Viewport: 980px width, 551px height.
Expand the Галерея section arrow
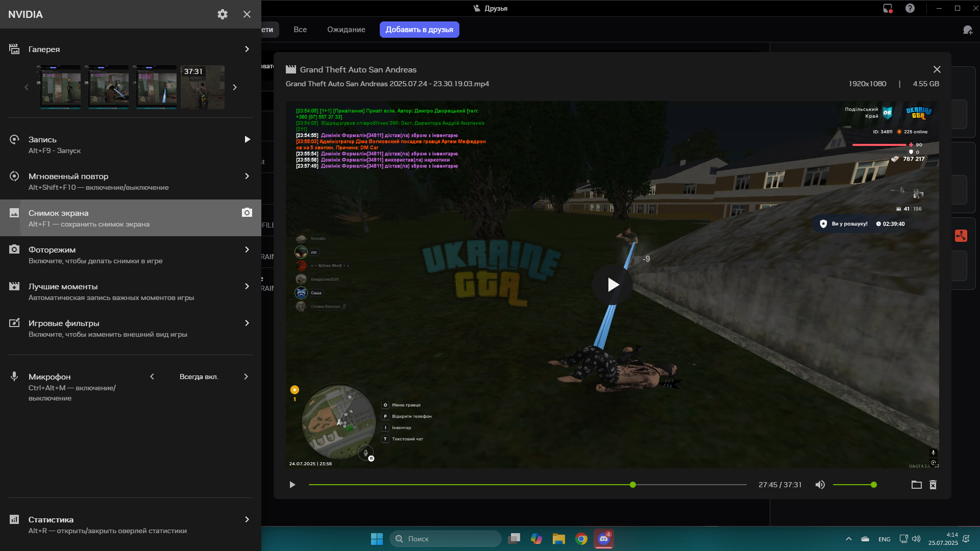[x=247, y=49]
